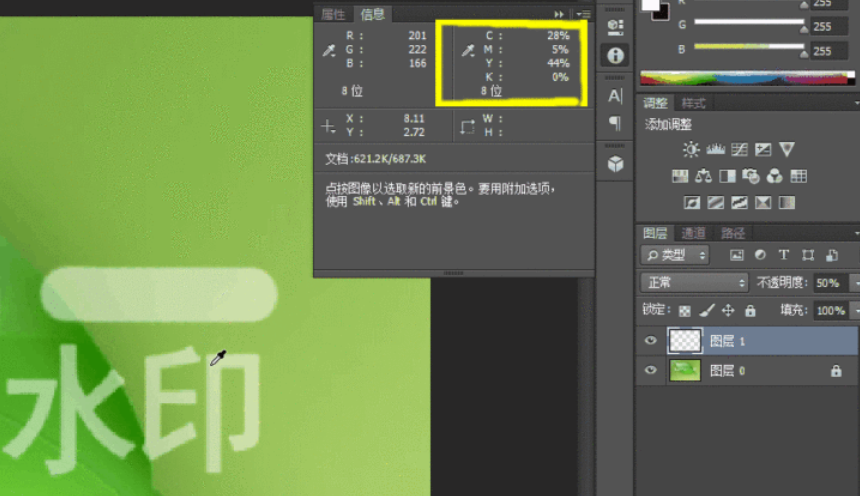Image resolution: width=860 pixels, height=496 pixels.
Task: Open the 正常 blend mode dropdown
Action: point(694,283)
